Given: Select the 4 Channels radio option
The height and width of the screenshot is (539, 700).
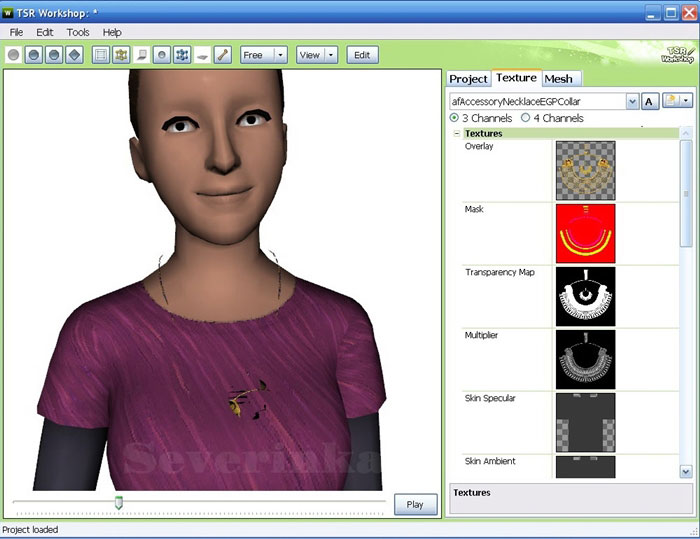Looking at the screenshot, I should coord(526,118).
